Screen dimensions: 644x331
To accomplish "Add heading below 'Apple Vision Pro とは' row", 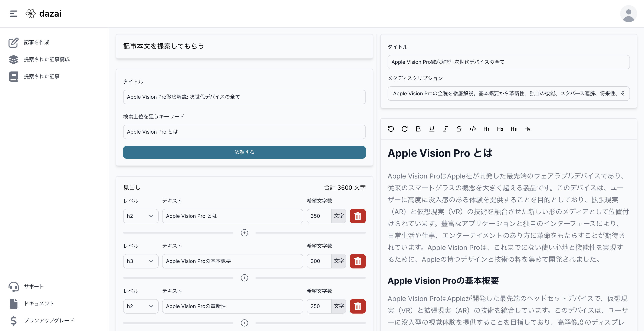I will click(x=244, y=233).
